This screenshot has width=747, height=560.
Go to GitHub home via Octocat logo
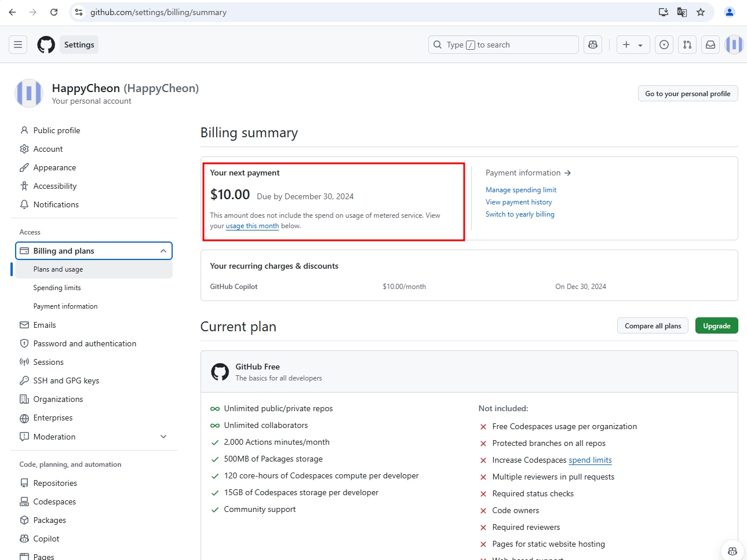46,45
